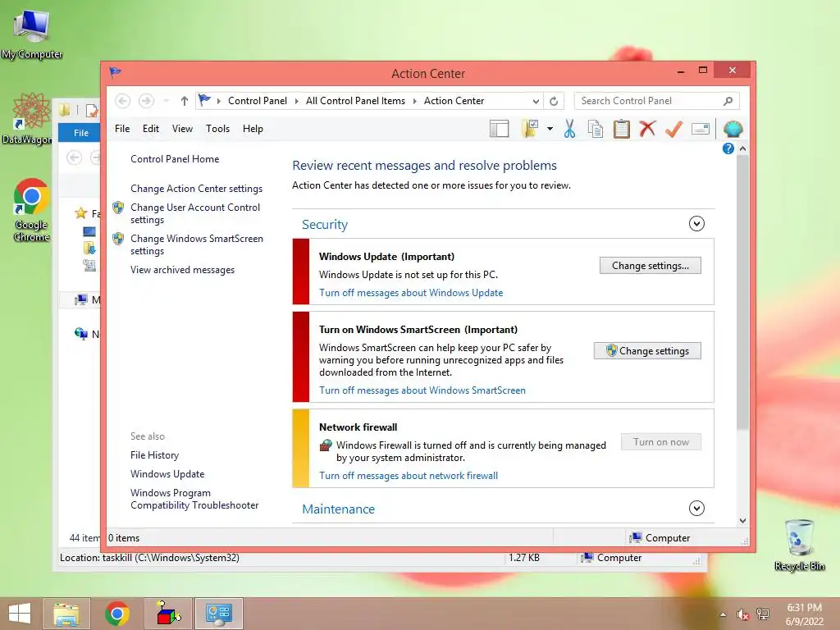The height and width of the screenshot is (630, 840).
Task: Click the Paste clipboard toolbar icon
Action: click(x=622, y=129)
